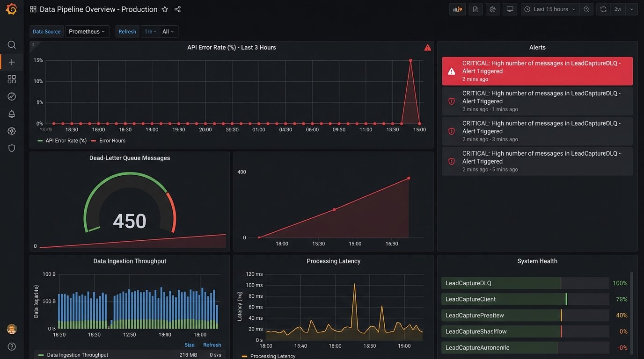Toggle the Error Hours legend series

[112, 141]
